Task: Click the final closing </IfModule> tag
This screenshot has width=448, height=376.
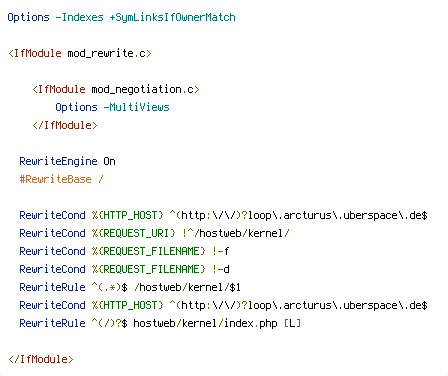Action: tap(41, 359)
